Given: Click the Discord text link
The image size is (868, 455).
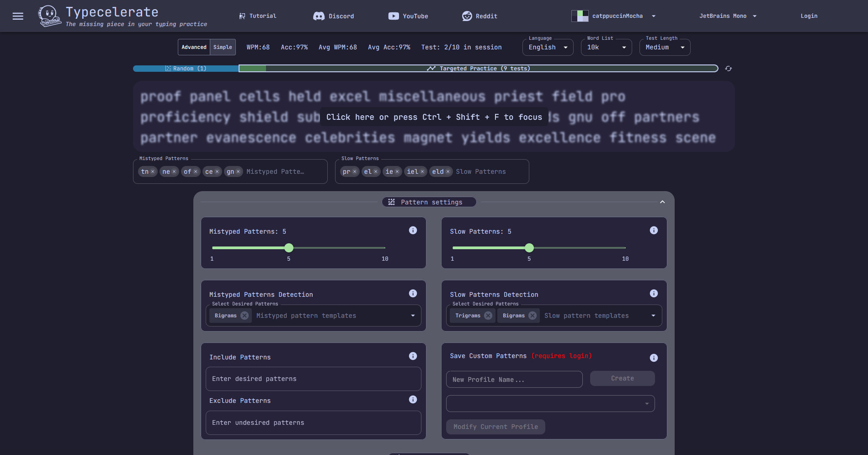Looking at the screenshot, I should pyautogui.click(x=341, y=16).
